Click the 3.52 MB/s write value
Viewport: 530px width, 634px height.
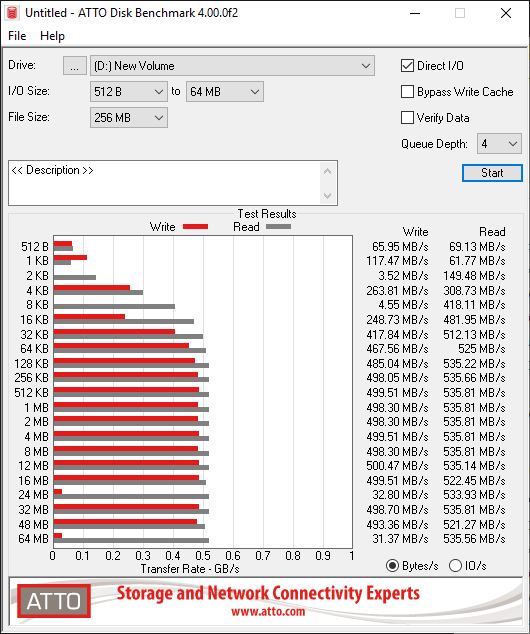pos(403,275)
